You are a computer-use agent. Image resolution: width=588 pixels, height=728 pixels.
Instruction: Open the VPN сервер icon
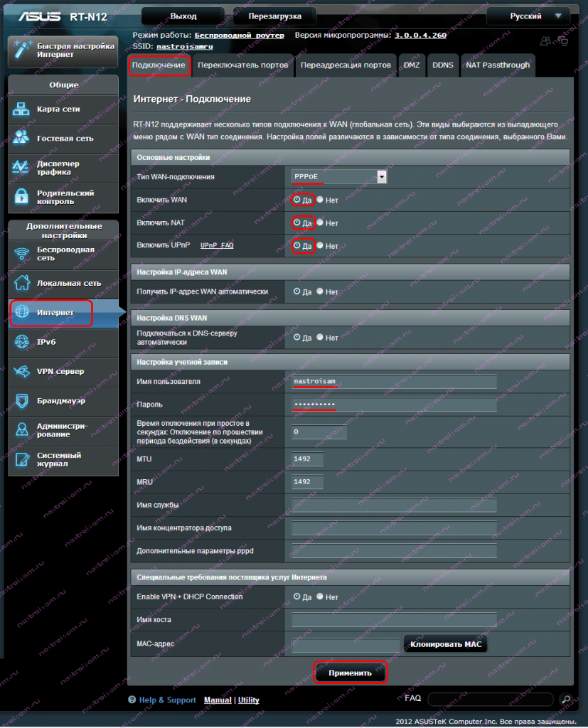point(21,371)
